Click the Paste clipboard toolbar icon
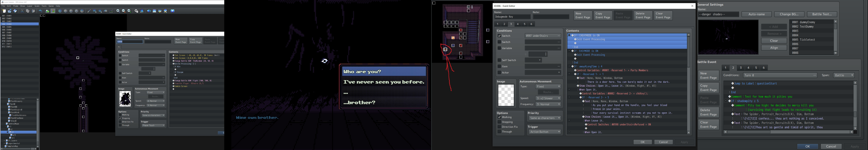Viewport: 868px width, 150px height. click(33, 11)
